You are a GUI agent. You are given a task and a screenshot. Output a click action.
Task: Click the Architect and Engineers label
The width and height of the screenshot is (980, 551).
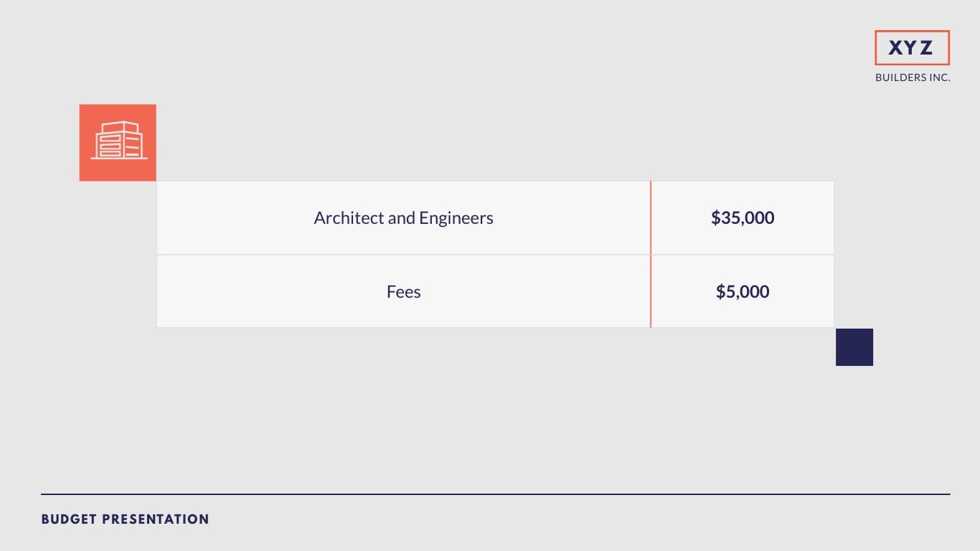point(403,217)
